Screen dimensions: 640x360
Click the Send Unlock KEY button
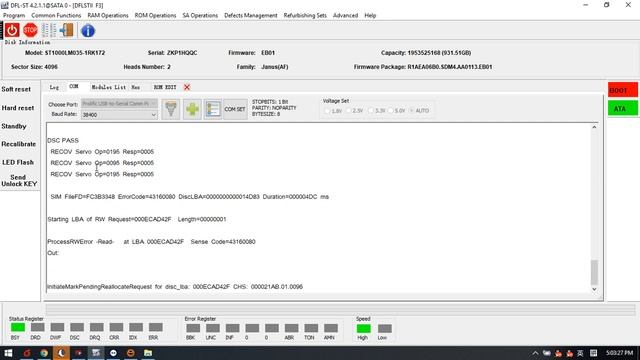(19, 180)
